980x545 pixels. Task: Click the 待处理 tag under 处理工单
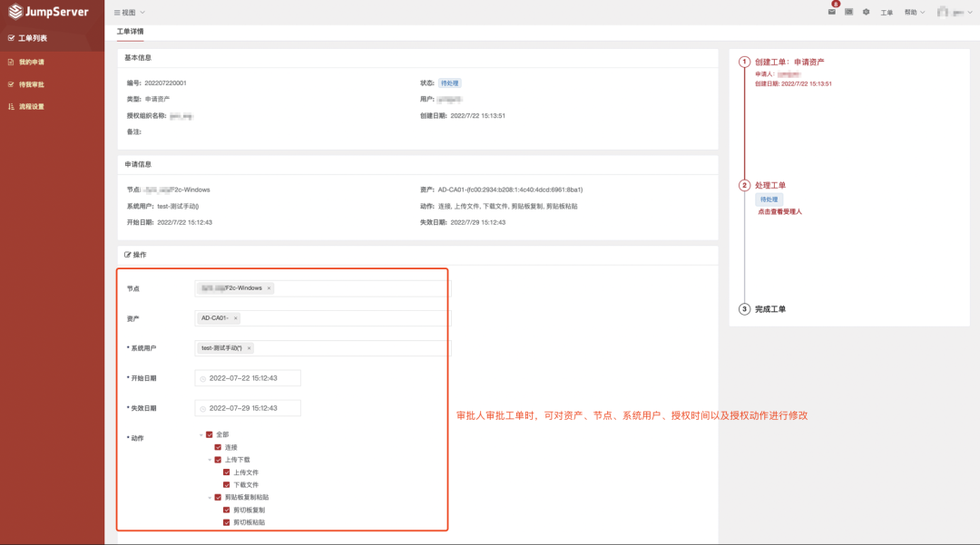point(769,200)
